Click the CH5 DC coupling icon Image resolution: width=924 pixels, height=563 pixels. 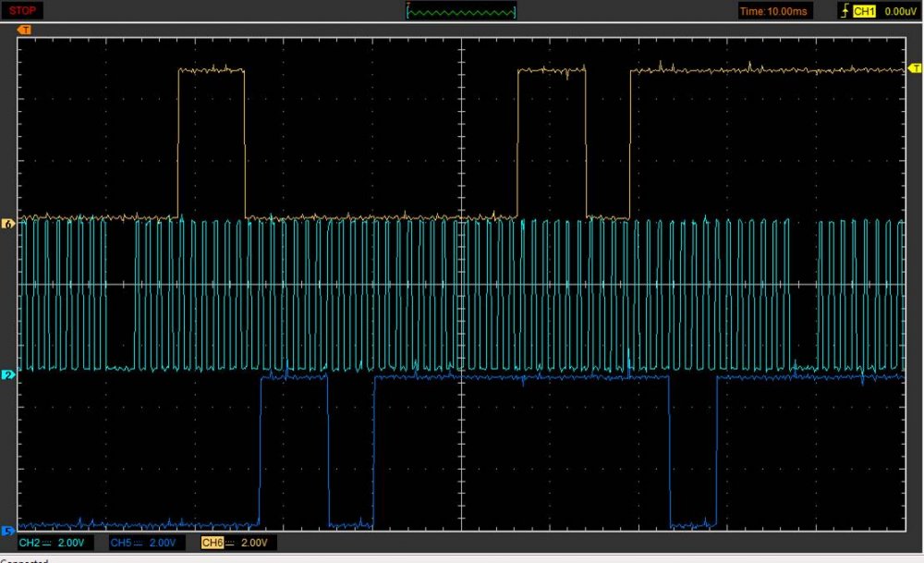(x=138, y=543)
